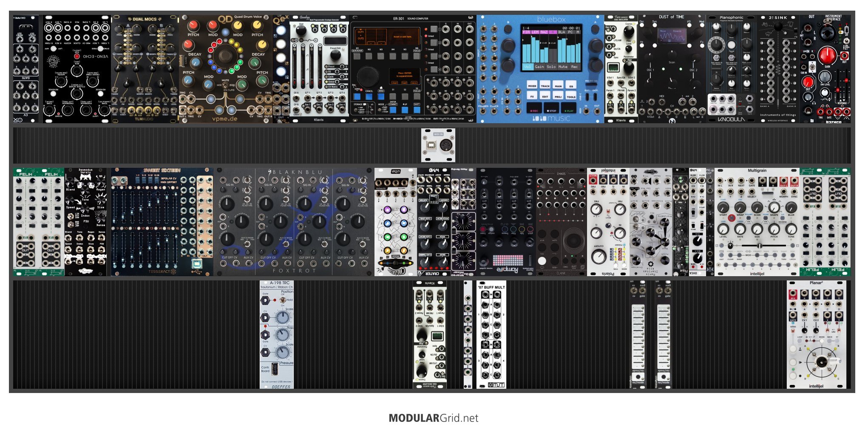The image size is (868, 427).
Task: Click the START knob on Multigrain
Action: 723,207
